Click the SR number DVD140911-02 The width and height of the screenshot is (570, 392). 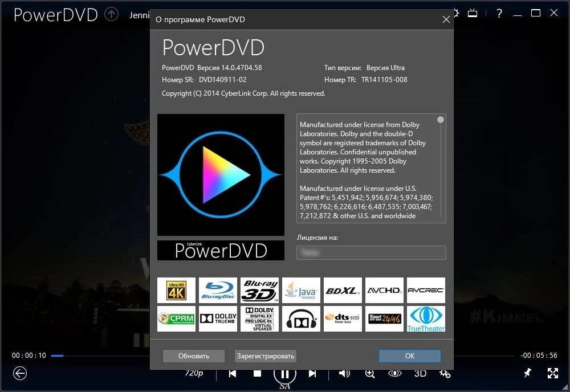click(222, 80)
